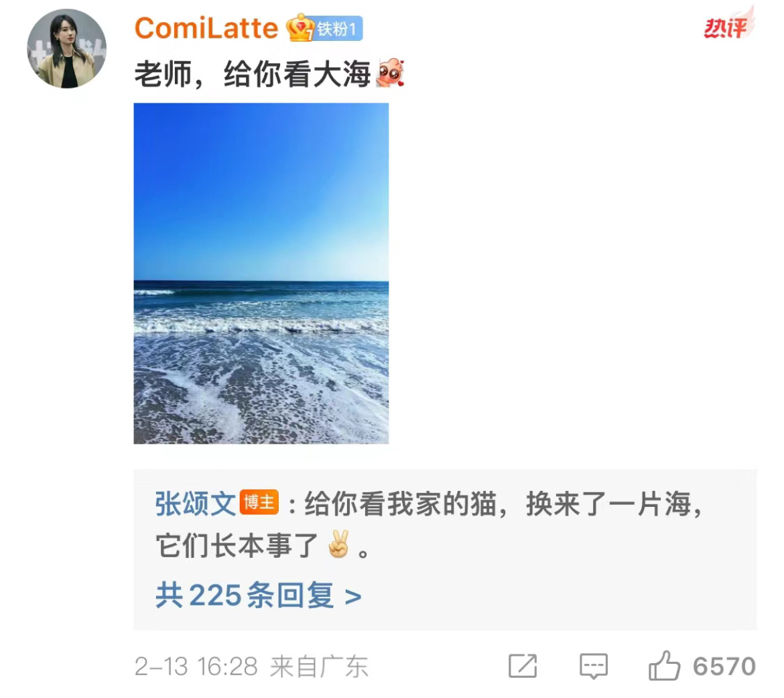Open ComiLatte's profile avatar

tap(66, 48)
